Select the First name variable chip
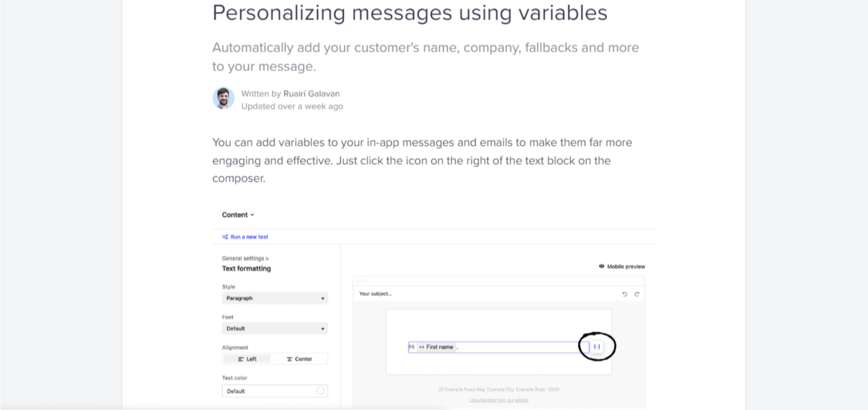This screenshot has height=410, width=868. (436, 347)
